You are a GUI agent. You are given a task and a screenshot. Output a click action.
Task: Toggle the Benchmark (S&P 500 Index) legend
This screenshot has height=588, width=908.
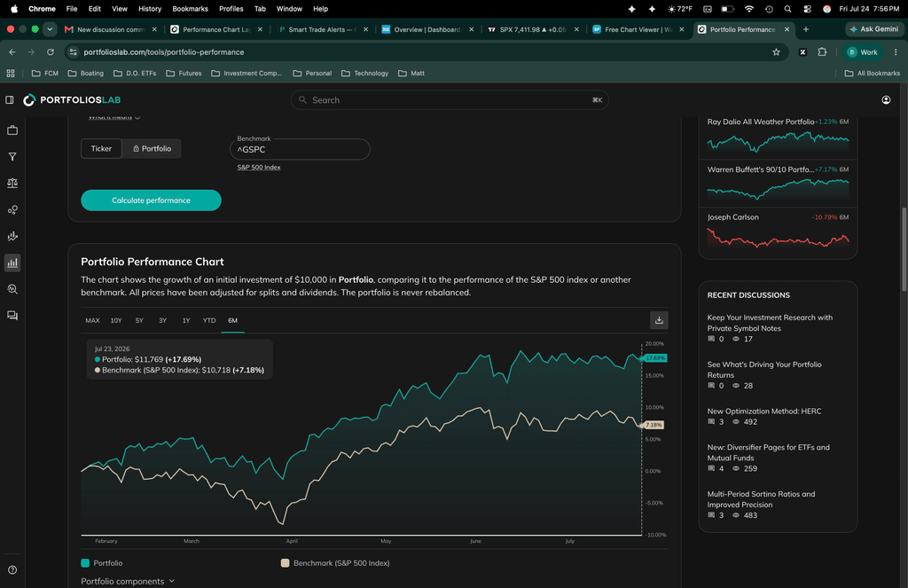point(335,563)
